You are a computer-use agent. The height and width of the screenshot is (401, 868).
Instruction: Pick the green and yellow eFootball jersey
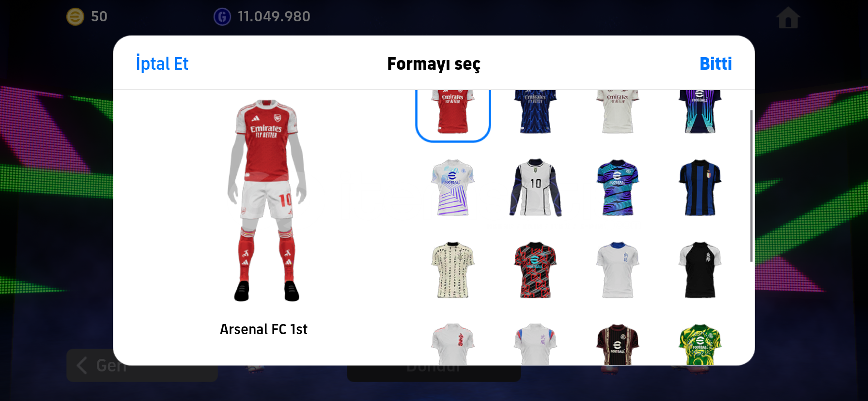(x=700, y=344)
